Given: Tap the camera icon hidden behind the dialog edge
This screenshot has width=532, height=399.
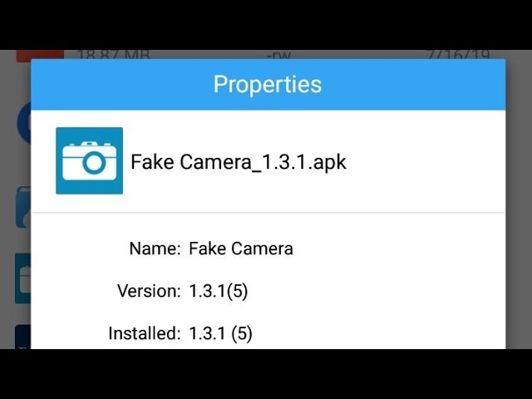Looking at the screenshot, I should pyautogui.click(x=22, y=278).
